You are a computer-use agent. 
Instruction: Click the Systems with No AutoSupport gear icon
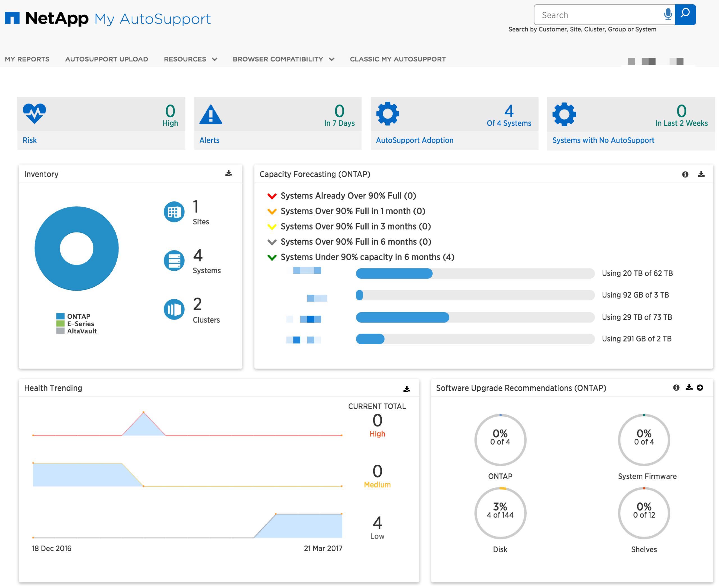point(564,114)
